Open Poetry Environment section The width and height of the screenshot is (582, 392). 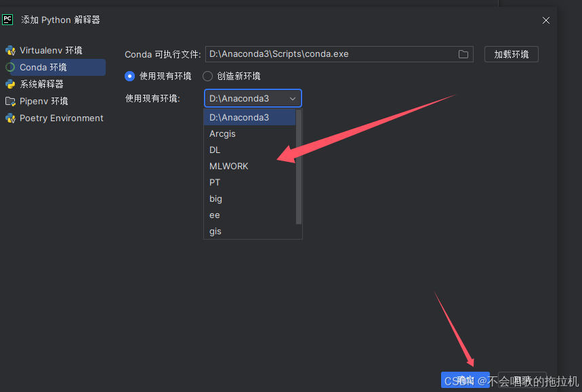pyautogui.click(x=61, y=118)
